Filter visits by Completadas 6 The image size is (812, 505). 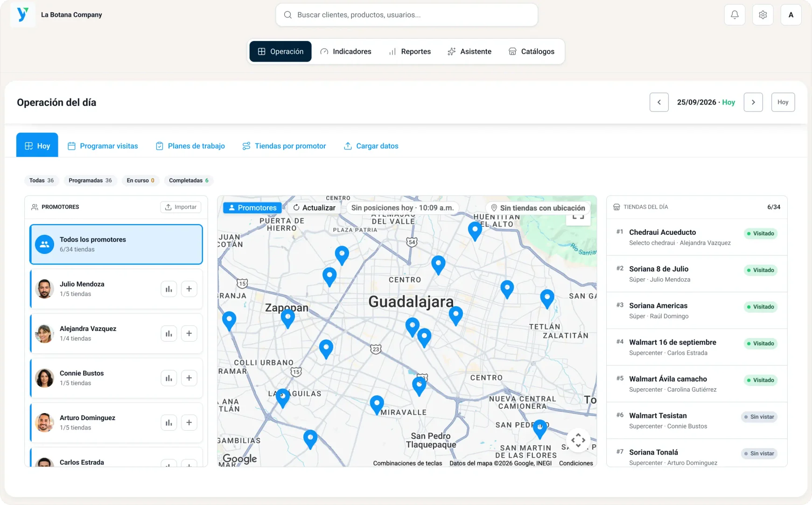point(189,181)
